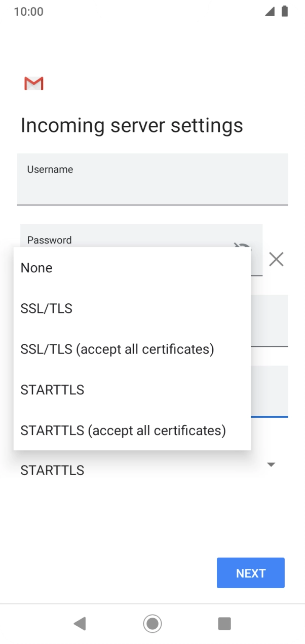Choose SSL/TLS (accept all certificates)
Image resolution: width=305 pixels, height=644 pixels.
118,349
